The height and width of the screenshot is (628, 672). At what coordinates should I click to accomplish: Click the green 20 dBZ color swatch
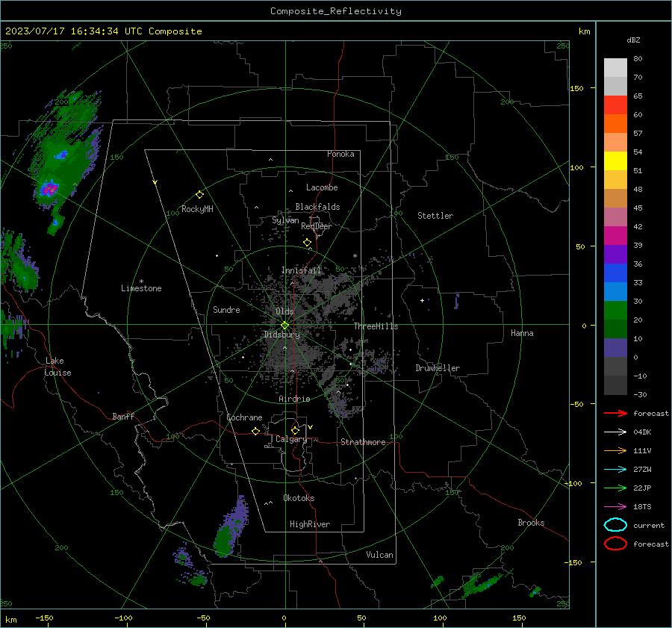click(615, 311)
